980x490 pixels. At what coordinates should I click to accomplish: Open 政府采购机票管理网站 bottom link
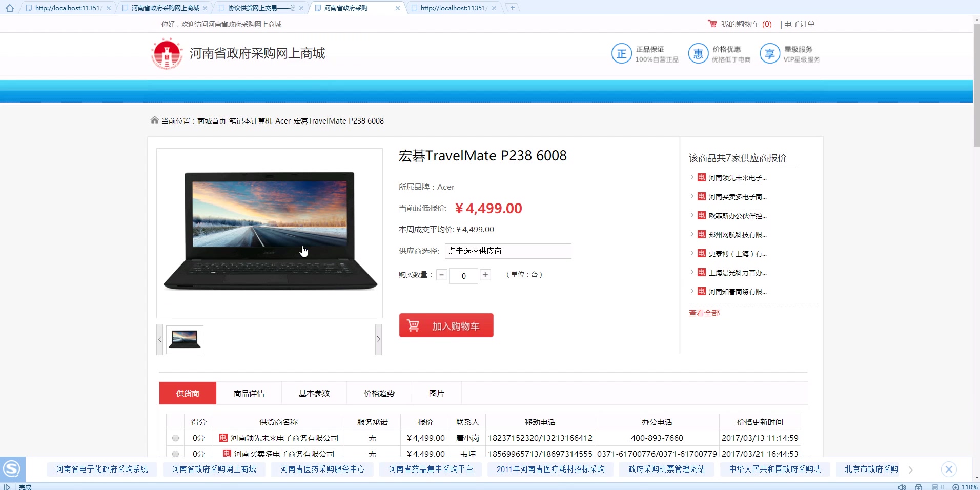tap(666, 469)
